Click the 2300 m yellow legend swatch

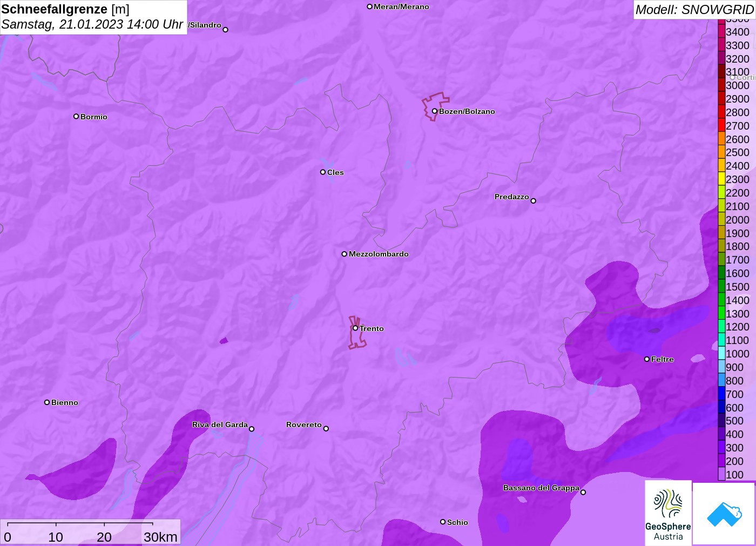pyautogui.click(x=721, y=179)
